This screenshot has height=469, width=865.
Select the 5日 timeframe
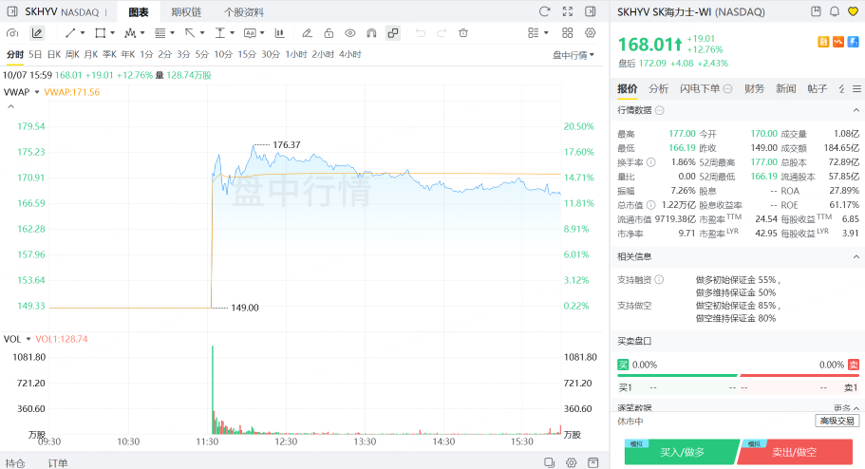point(35,54)
